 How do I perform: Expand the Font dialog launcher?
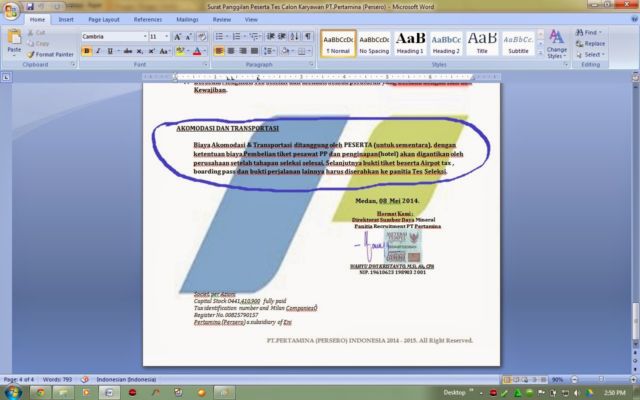click(205, 64)
